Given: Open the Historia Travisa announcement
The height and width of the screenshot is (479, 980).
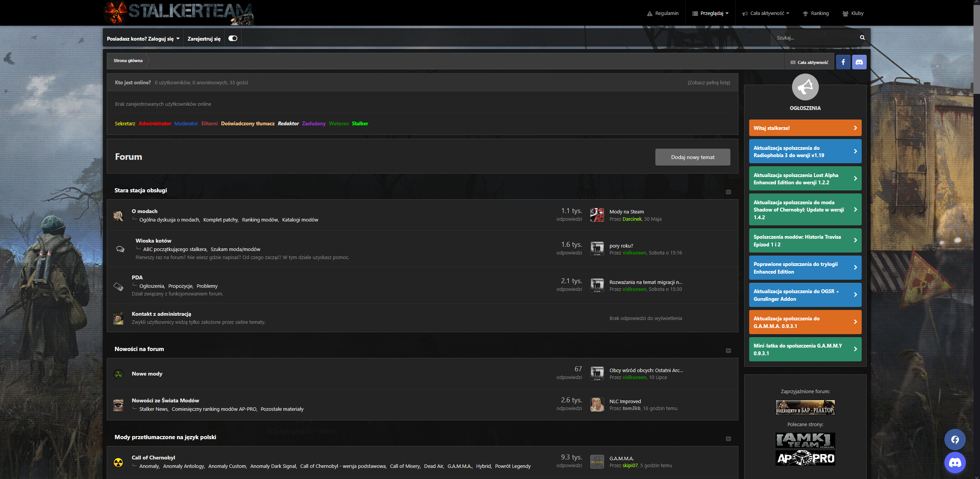Looking at the screenshot, I should (805, 240).
